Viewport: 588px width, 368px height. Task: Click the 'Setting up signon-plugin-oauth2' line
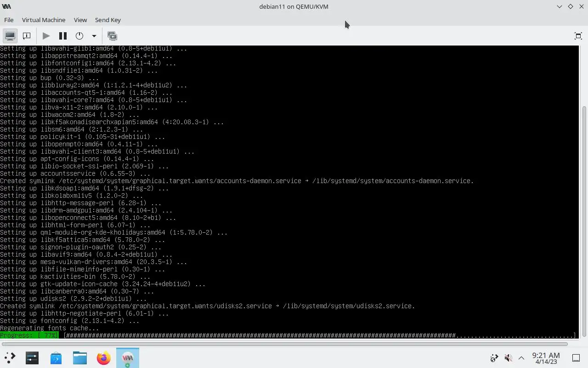point(81,247)
